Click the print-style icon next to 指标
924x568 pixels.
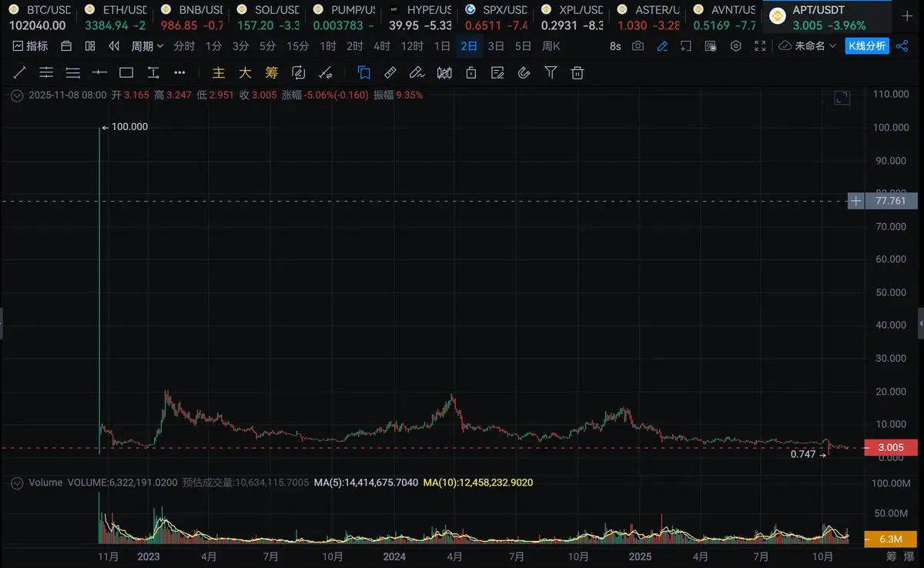pyautogui.click(x=66, y=46)
